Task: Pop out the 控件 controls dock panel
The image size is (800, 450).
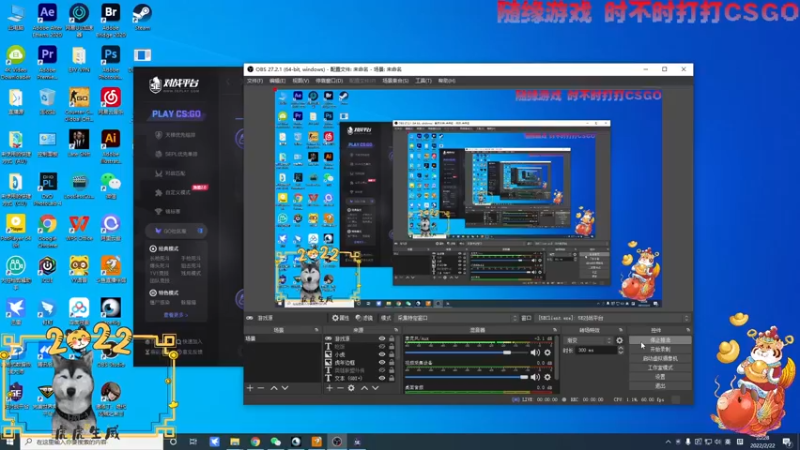Action: (x=687, y=330)
